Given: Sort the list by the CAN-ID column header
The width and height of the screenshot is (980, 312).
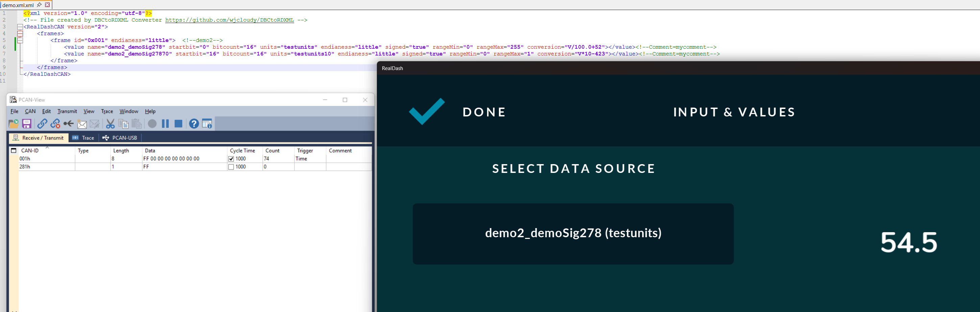Looking at the screenshot, I should 30,151.
